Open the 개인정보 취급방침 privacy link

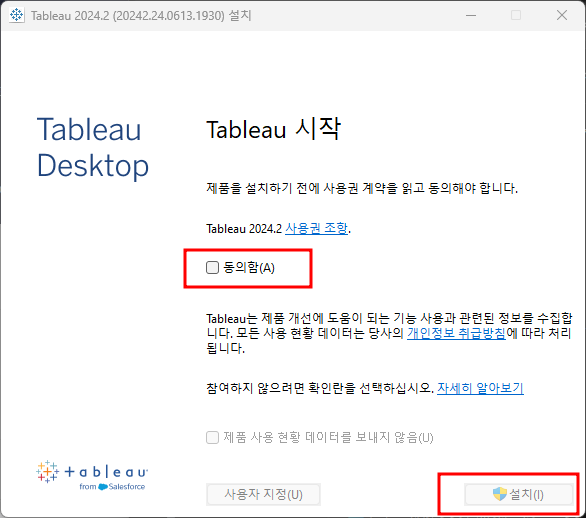(x=456, y=333)
